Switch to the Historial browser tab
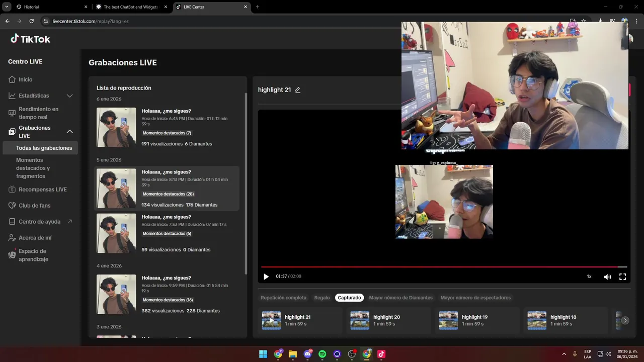This screenshot has width=644, height=362. point(50,7)
